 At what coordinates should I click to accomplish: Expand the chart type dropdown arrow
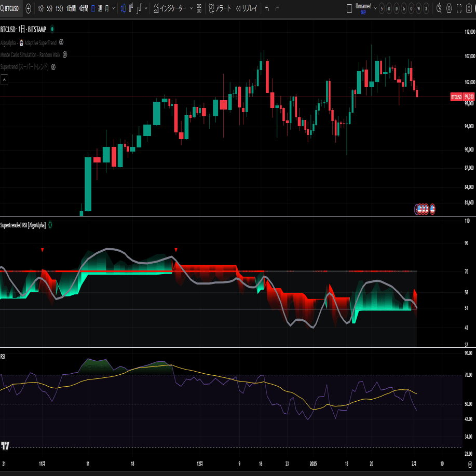click(x=146, y=8)
